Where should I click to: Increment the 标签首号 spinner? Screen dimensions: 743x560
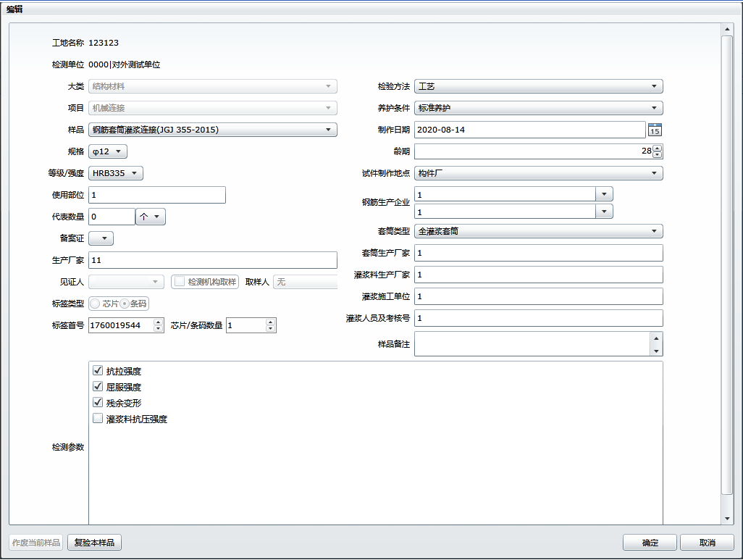159,322
